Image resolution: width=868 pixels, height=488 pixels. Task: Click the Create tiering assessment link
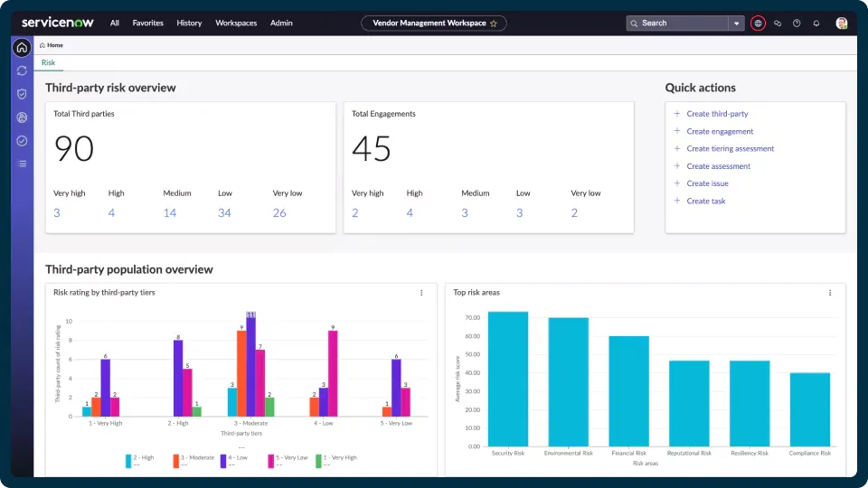[x=730, y=148]
